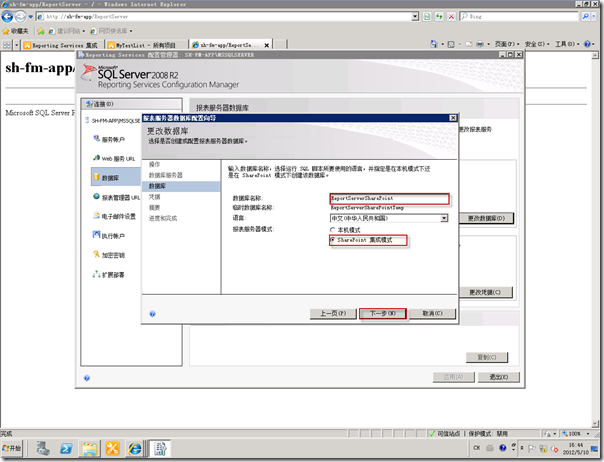Open the 语言 language dropdown
The height and width of the screenshot is (462, 604).
(x=444, y=218)
